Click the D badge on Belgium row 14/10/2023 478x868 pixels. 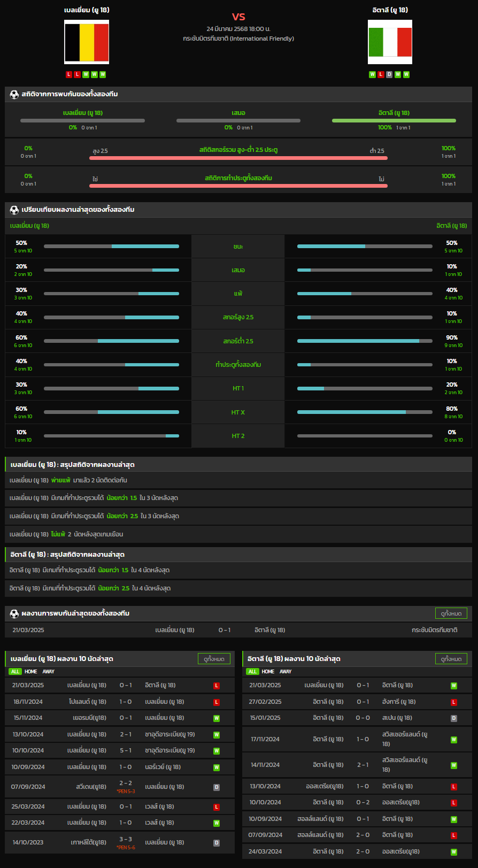(217, 843)
